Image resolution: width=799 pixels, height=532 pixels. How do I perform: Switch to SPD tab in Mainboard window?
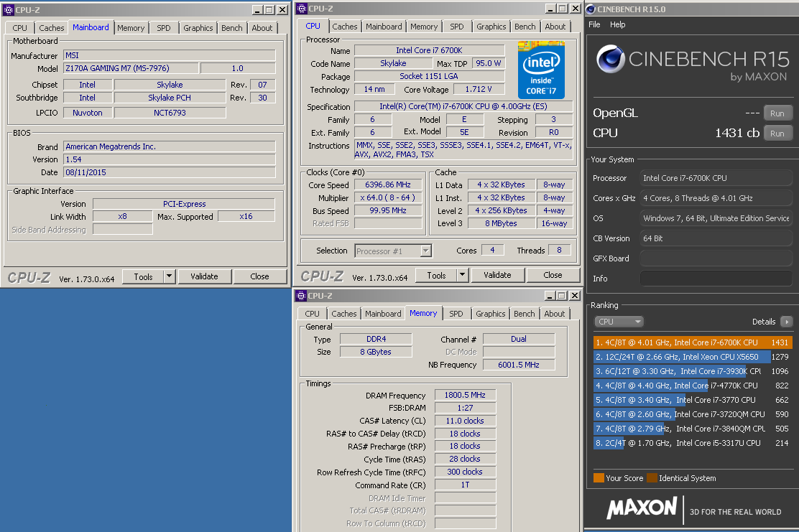(x=164, y=28)
